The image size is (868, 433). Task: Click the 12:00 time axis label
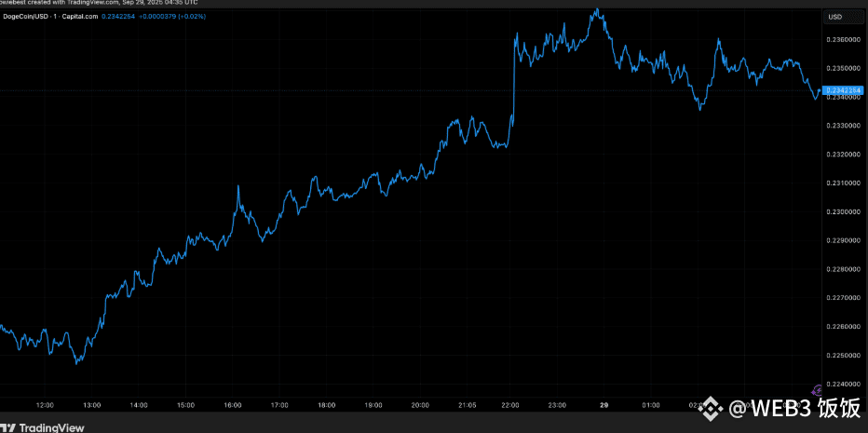[x=45, y=405]
